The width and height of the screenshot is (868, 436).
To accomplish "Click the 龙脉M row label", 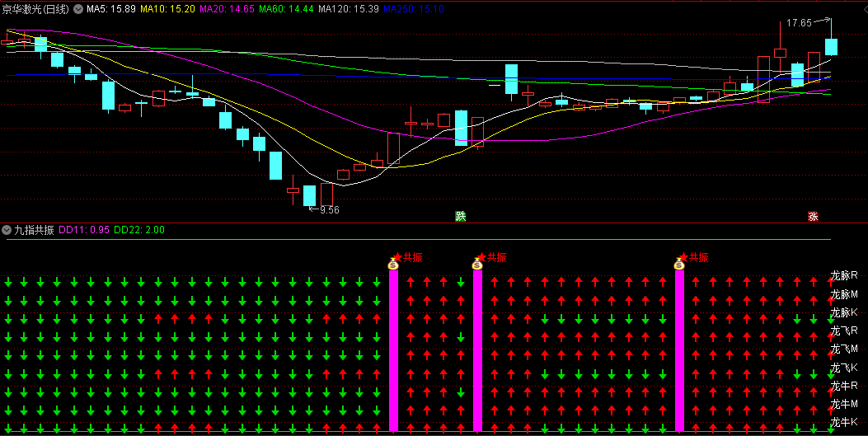I will [x=844, y=293].
